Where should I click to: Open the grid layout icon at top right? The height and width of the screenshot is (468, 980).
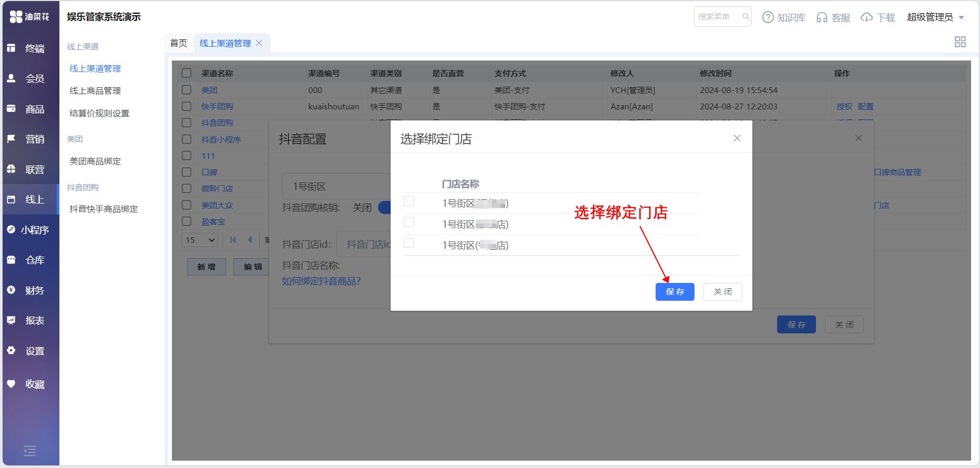pyautogui.click(x=960, y=42)
